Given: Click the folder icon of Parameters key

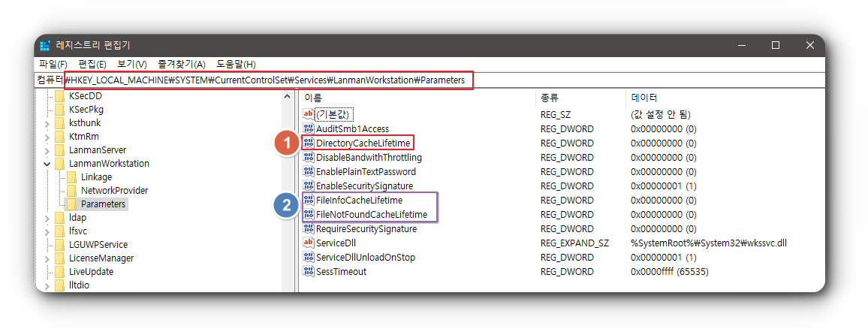Looking at the screenshot, I should pos(72,204).
